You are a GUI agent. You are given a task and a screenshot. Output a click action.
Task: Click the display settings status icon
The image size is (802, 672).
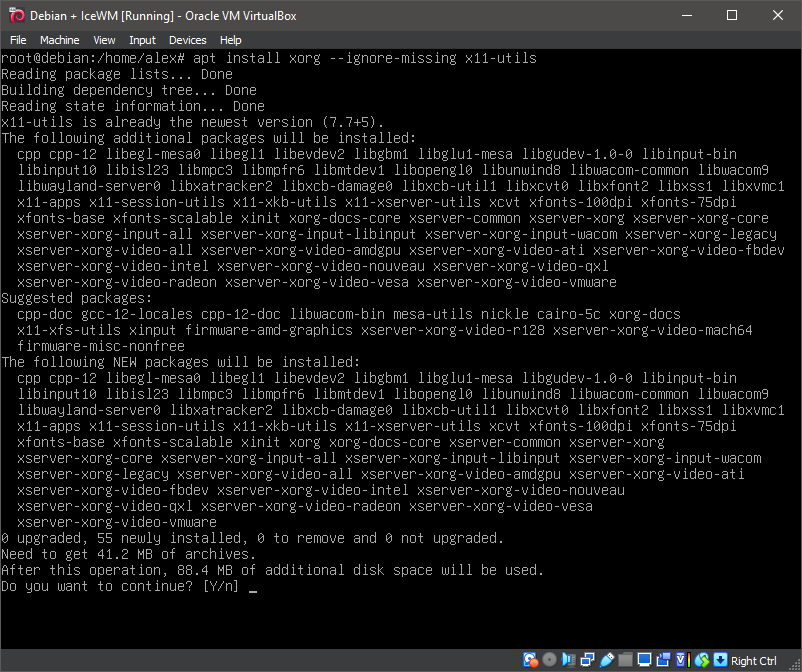[x=645, y=660]
